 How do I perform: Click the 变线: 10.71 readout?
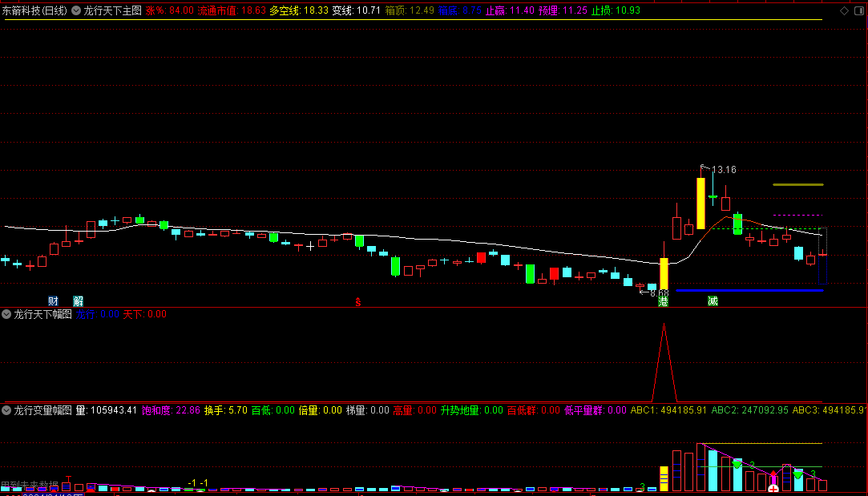click(x=357, y=10)
